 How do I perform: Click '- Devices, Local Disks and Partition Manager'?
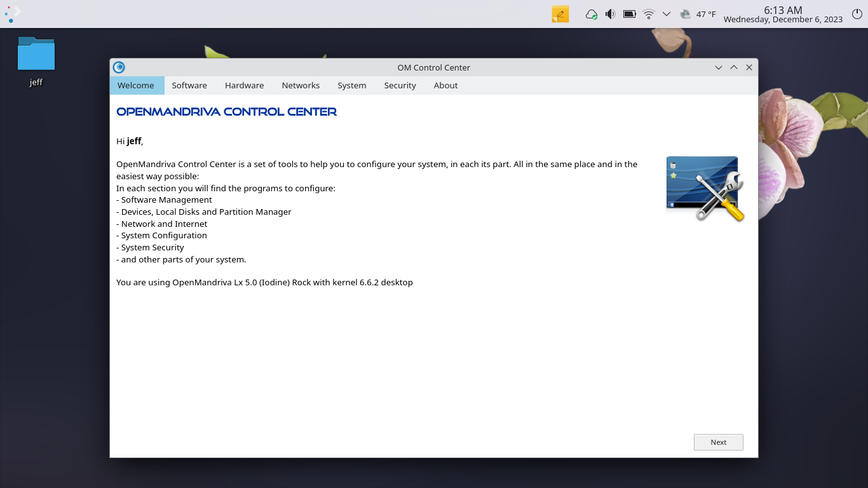coord(204,212)
